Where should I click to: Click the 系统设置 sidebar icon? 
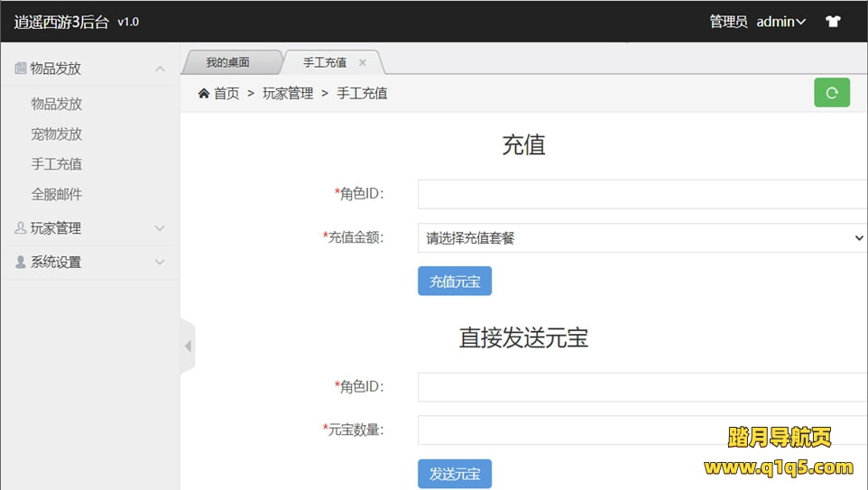[x=21, y=262]
